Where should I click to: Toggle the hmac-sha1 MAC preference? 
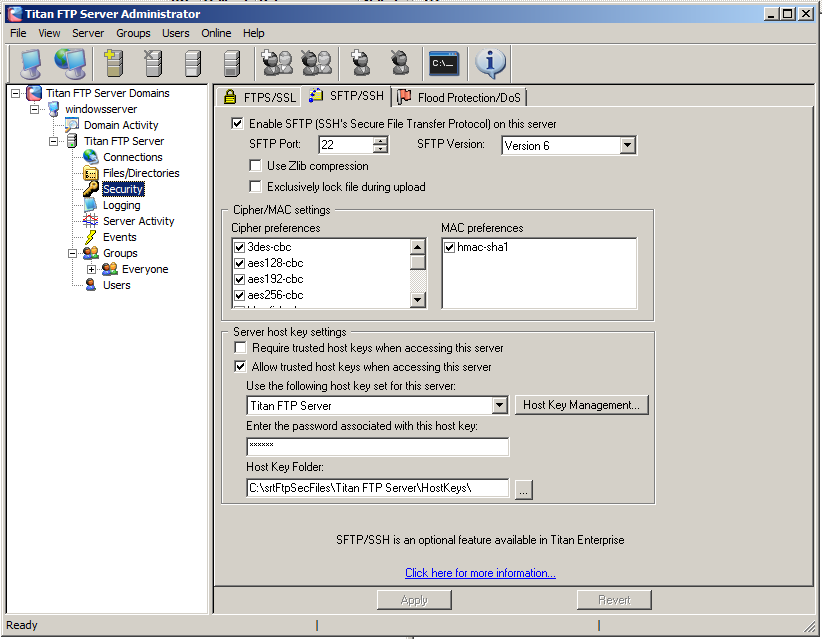click(x=449, y=247)
